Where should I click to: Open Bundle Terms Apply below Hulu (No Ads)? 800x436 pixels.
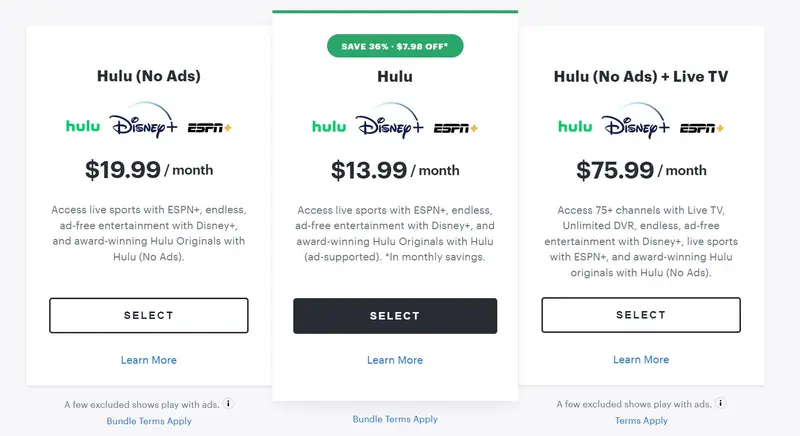[x=149, y=421]
